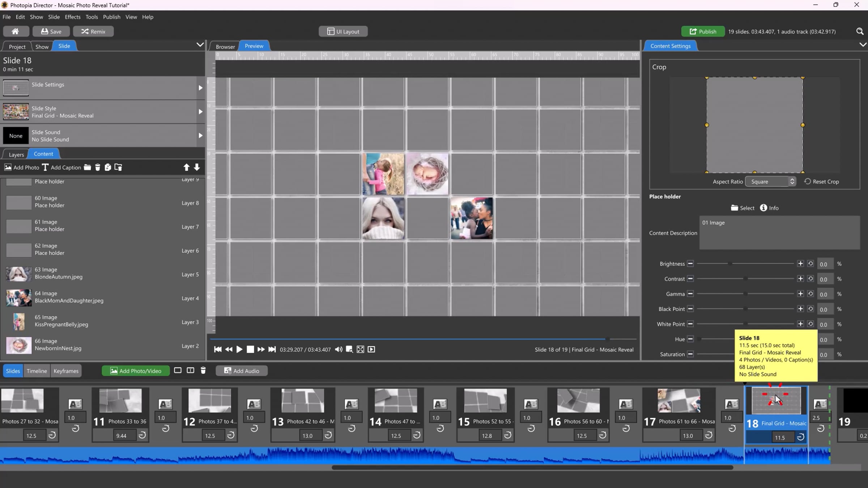Increase Contrast with the plus button

pos(800,279)
